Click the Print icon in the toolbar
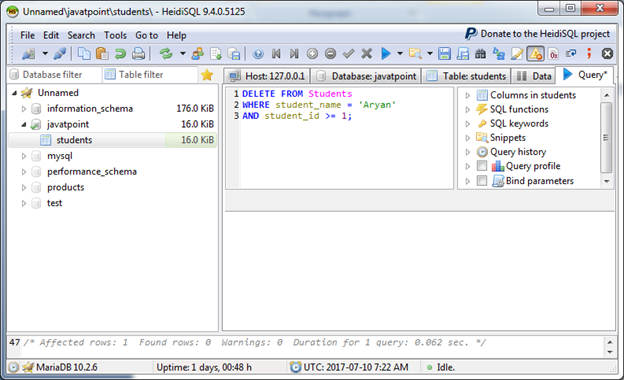 pos(138,53)
